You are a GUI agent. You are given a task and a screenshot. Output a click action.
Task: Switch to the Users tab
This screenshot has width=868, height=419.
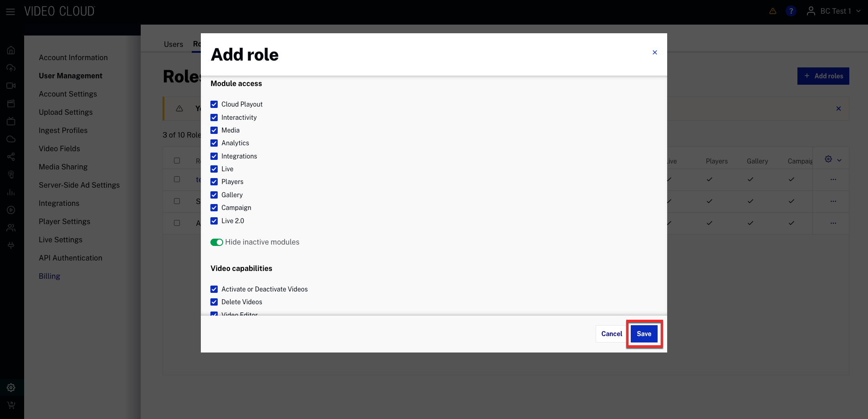(174, 44)
